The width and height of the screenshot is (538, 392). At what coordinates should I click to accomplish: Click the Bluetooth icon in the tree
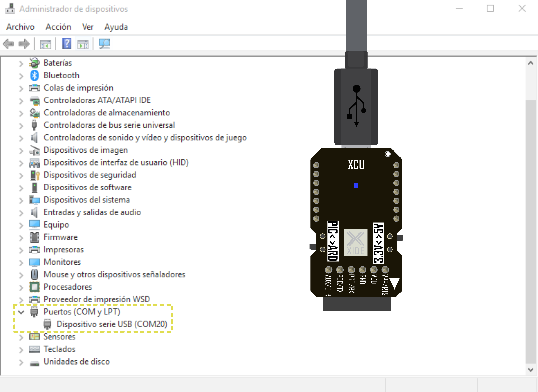[34, 75]
